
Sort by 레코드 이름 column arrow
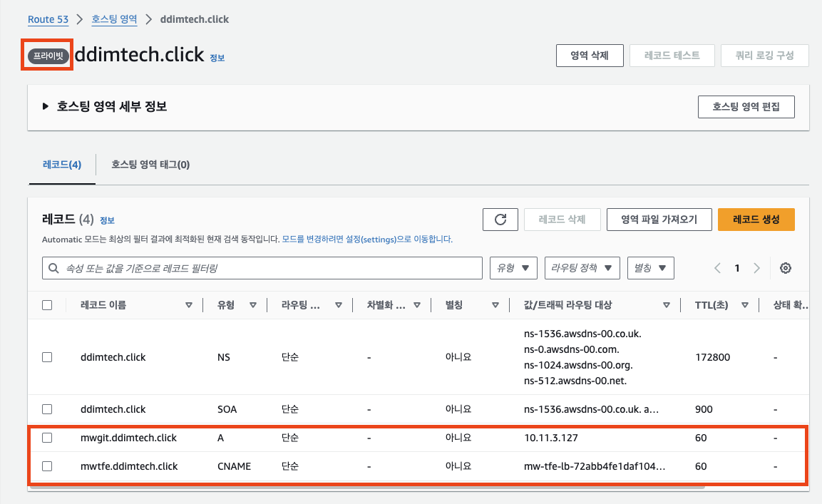point(189,305)
